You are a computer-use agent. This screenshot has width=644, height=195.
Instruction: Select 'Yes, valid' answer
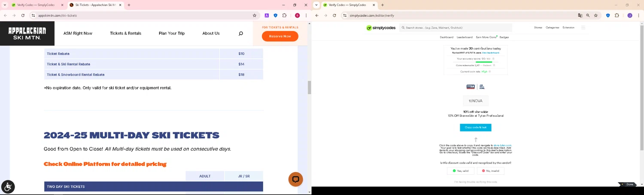tap(461, 171)
